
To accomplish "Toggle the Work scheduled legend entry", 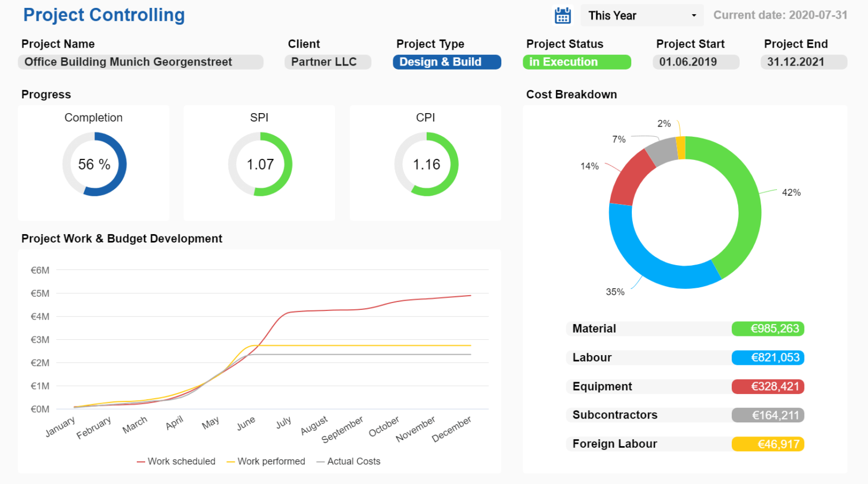I will coord(176,461).
